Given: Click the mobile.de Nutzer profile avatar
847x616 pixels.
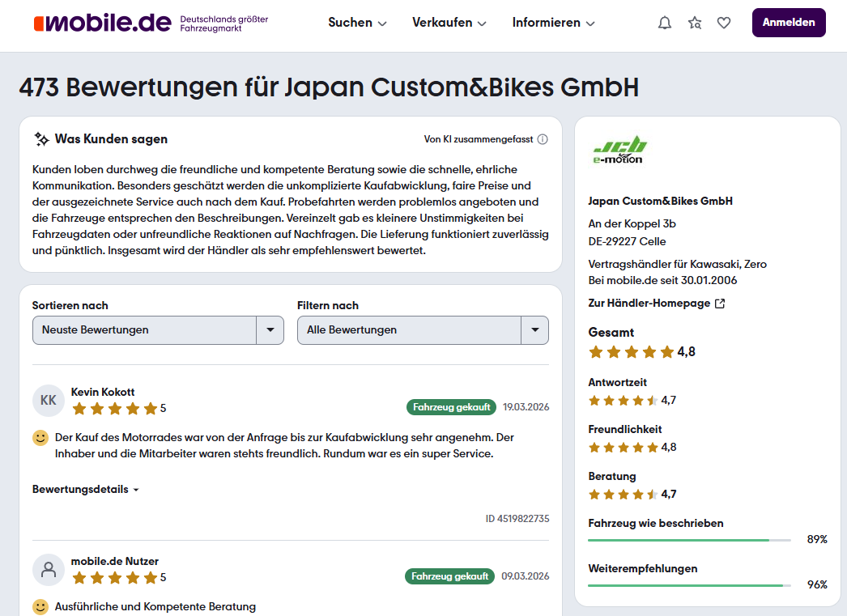Looking at the screenshot, I should tap(49, 569).
